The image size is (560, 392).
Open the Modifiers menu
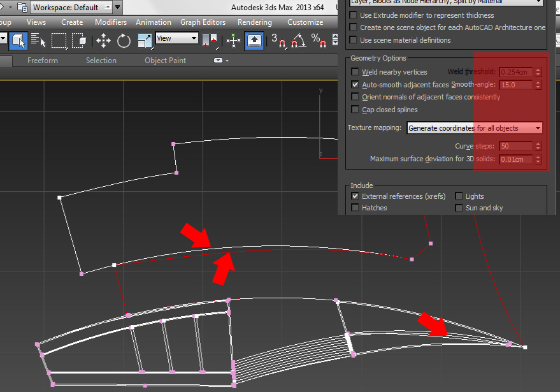click(x=111, y=22)
